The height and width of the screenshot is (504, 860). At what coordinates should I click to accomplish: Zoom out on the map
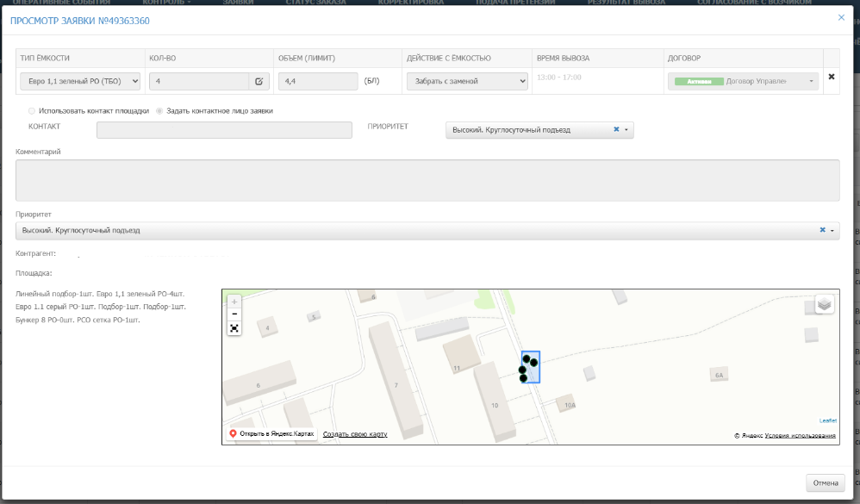[x=234, y=314]
